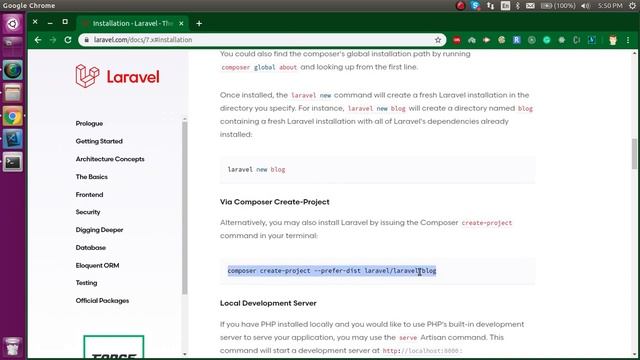Open a new browser tab with the plus
The width and height of the screenshot is (640, 360).
pos(199,24)
